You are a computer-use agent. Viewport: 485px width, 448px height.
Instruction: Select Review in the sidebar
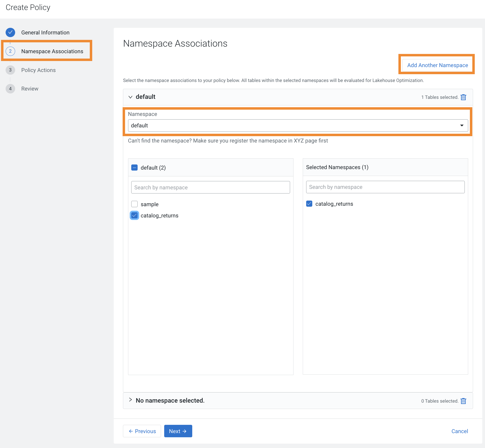pos(30,89)
